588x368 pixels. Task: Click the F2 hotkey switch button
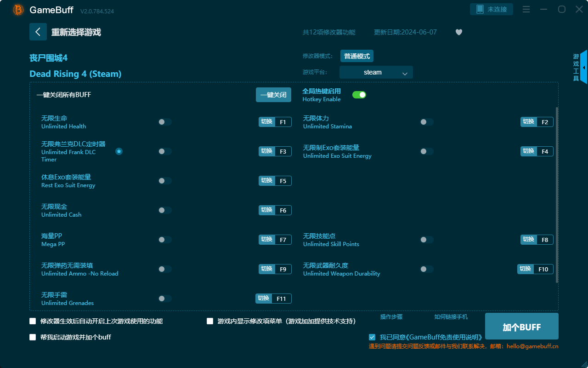[537, 122]
